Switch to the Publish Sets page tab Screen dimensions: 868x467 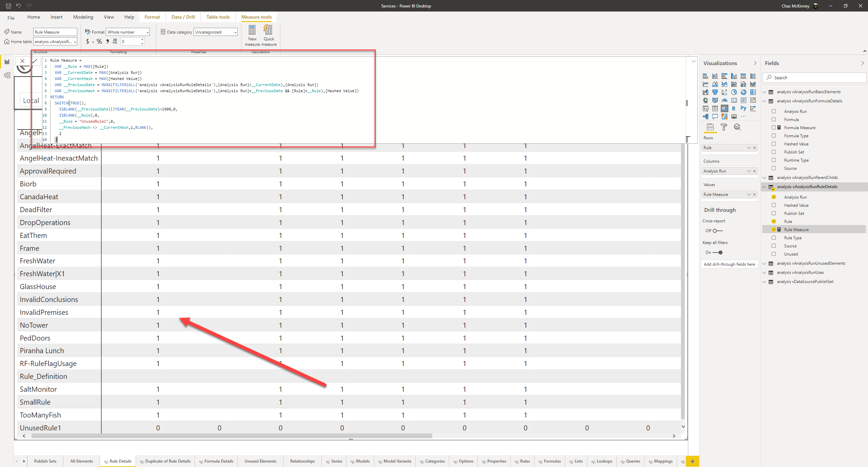coord(45,461)
